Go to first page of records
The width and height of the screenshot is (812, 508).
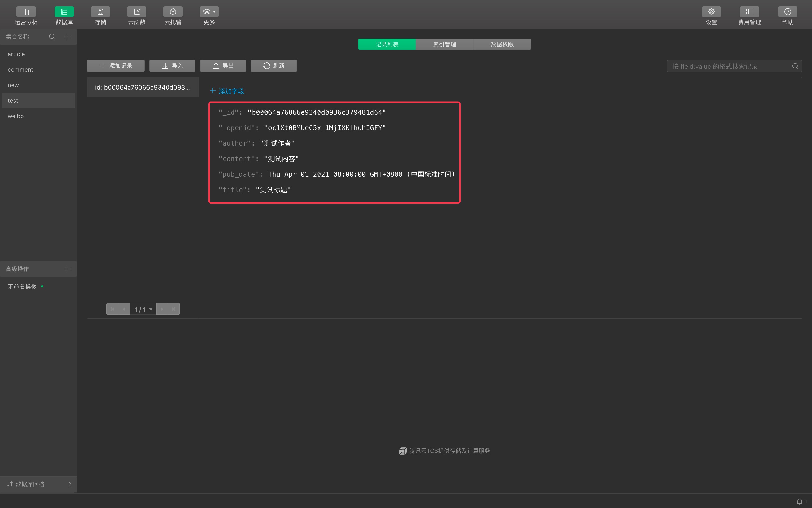pos(112,309)
